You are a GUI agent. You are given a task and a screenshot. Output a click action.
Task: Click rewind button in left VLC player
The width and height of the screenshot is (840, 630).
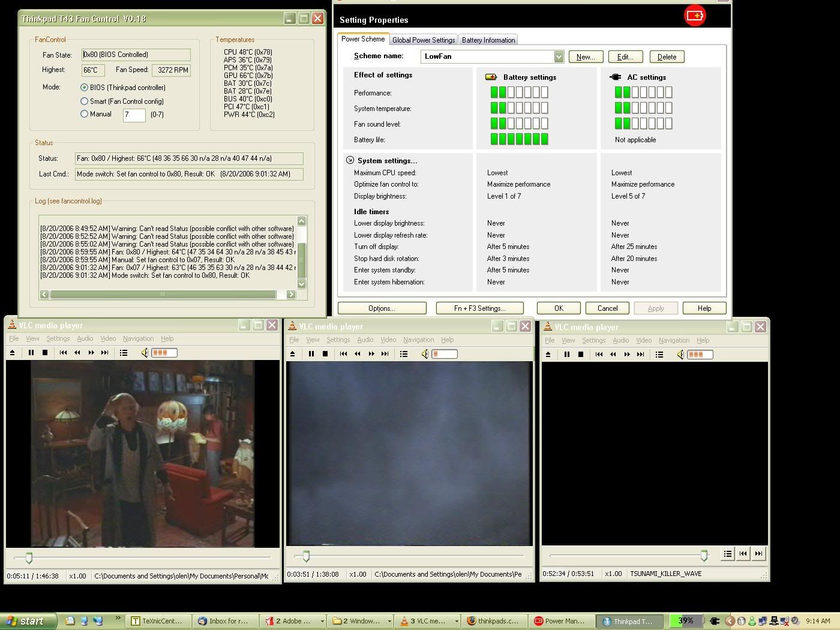77,353
